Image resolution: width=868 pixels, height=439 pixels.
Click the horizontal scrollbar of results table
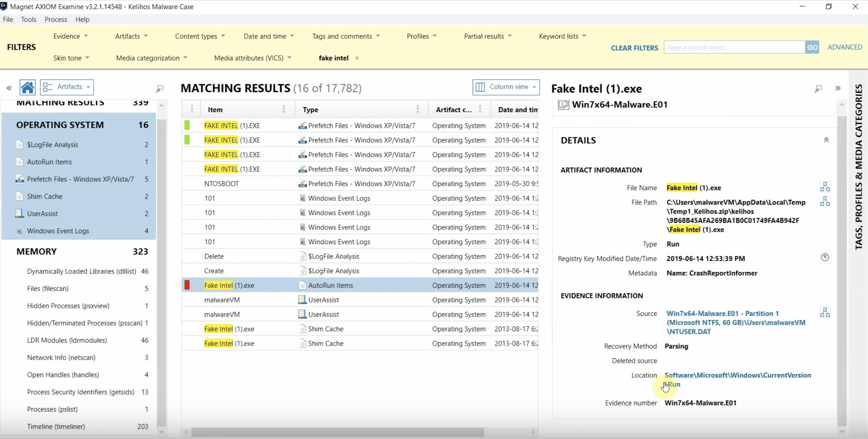(338, 432)
